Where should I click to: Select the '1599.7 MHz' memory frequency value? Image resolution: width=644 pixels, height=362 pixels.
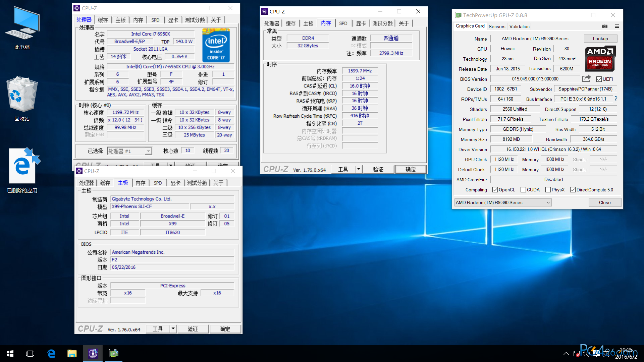360,71
